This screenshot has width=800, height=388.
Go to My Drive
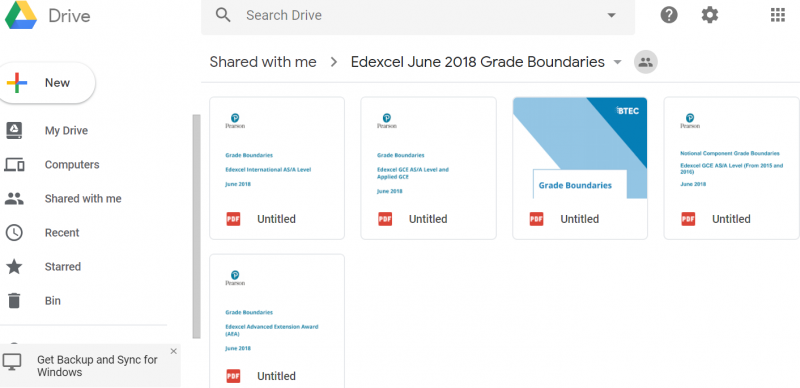[66, 131]
